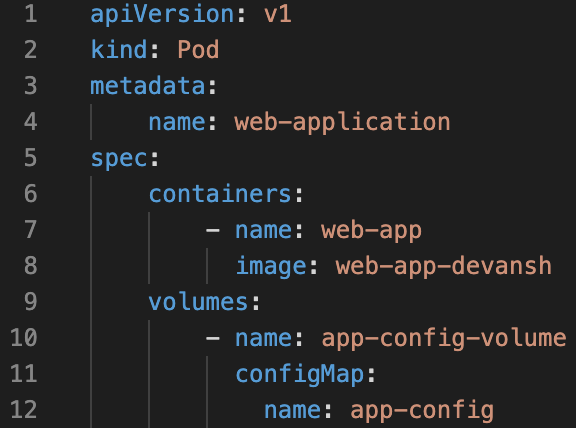The image size is (576, 428).
Task: Click line number 5 in the gutter
Action: (x=31, y=158)
